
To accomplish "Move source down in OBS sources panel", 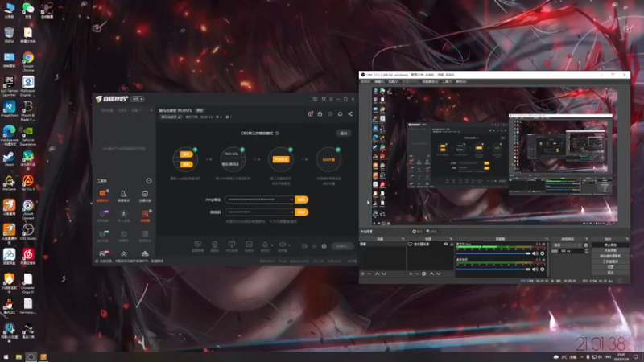I will coord(439,274).
